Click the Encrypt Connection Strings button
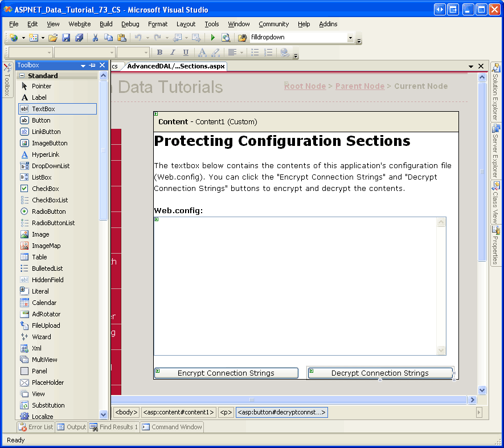The image size is (504, 448). coord(226,373)
